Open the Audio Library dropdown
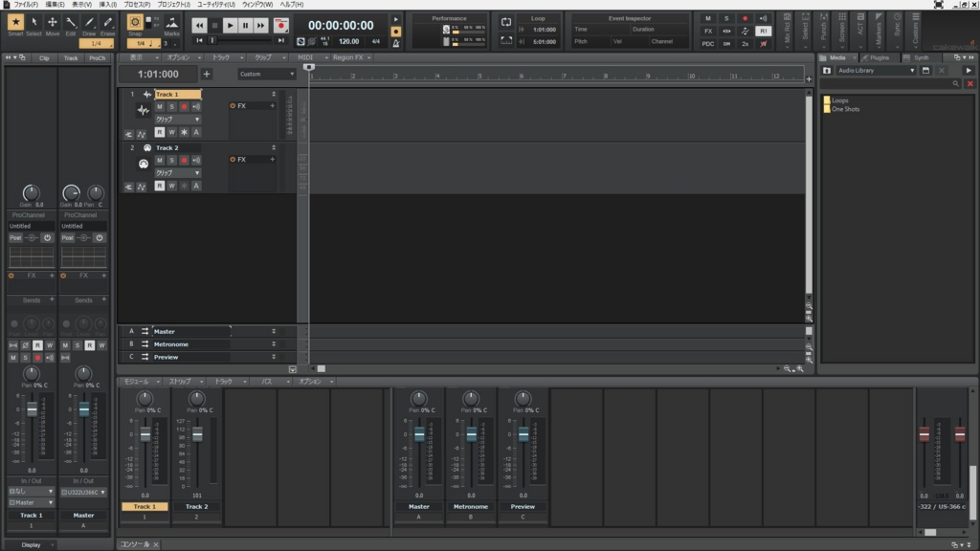 point(877,71)
